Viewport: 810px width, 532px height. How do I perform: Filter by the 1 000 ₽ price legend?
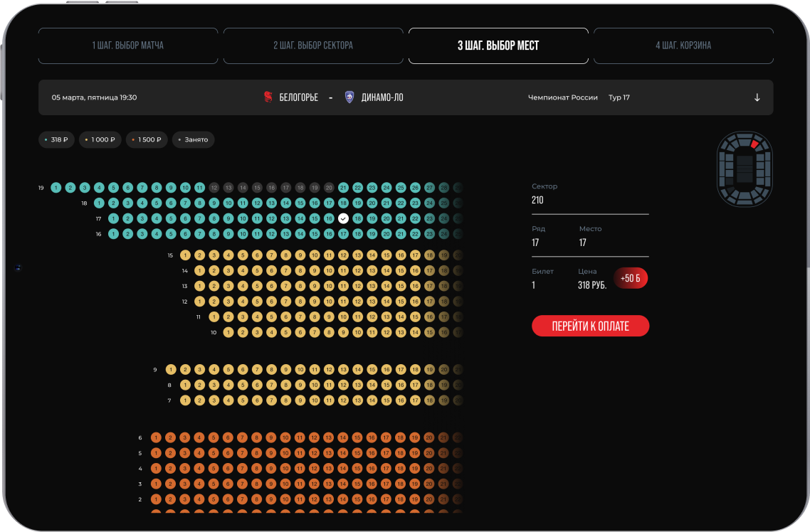click(100, 139)
